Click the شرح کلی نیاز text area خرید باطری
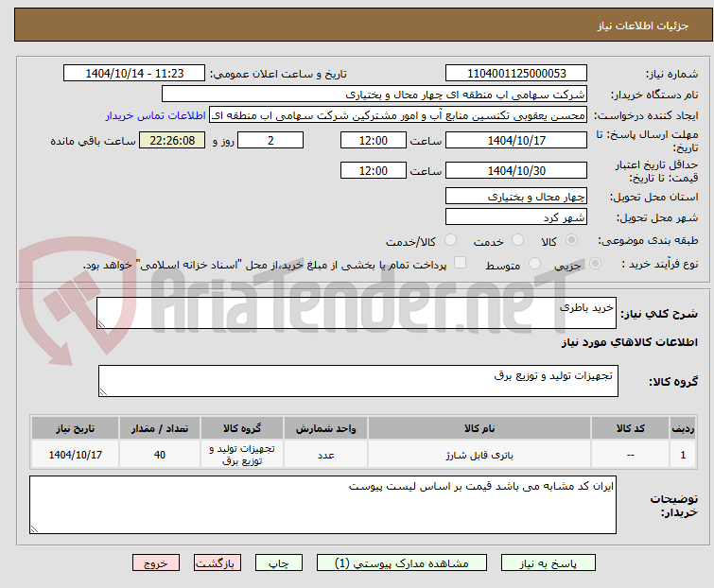The height and width of the screenshot is (588, 714). coord(357,313)
